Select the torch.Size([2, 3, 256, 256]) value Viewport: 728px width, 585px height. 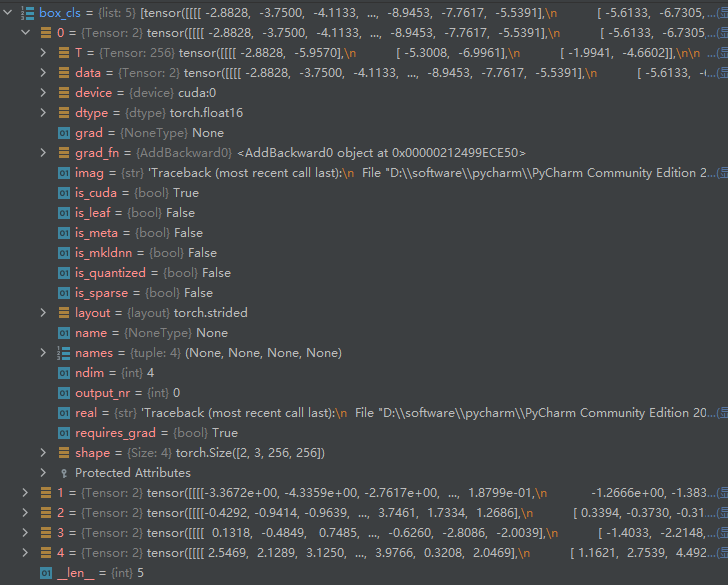250,453
